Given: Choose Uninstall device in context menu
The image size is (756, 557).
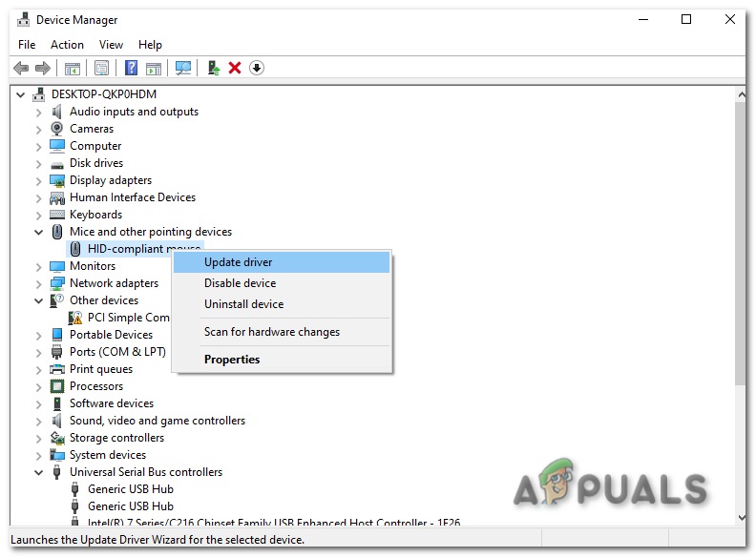Looking at the screenshot, I should tap(282, 304).
